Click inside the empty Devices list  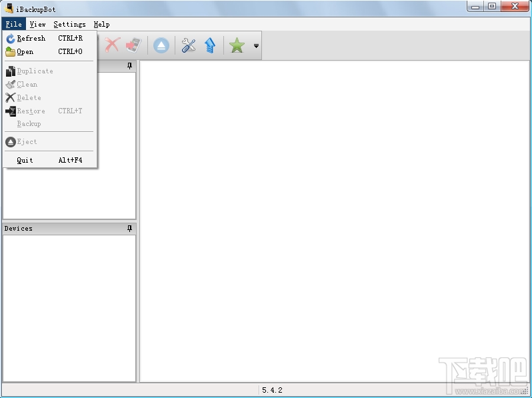tap(69, 308)
